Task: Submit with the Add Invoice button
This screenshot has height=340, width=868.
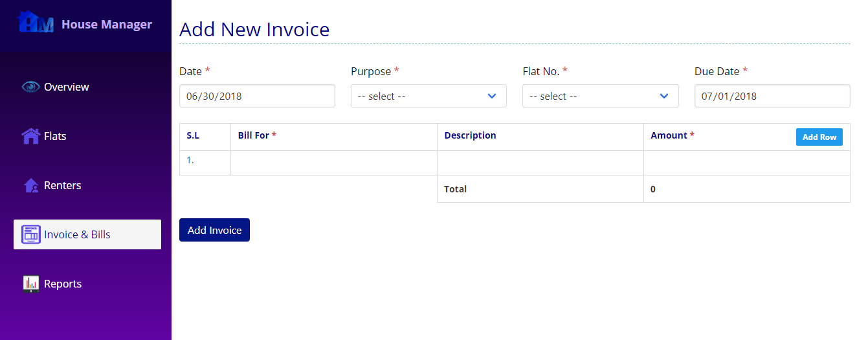Action: click(x=214, y=230)
